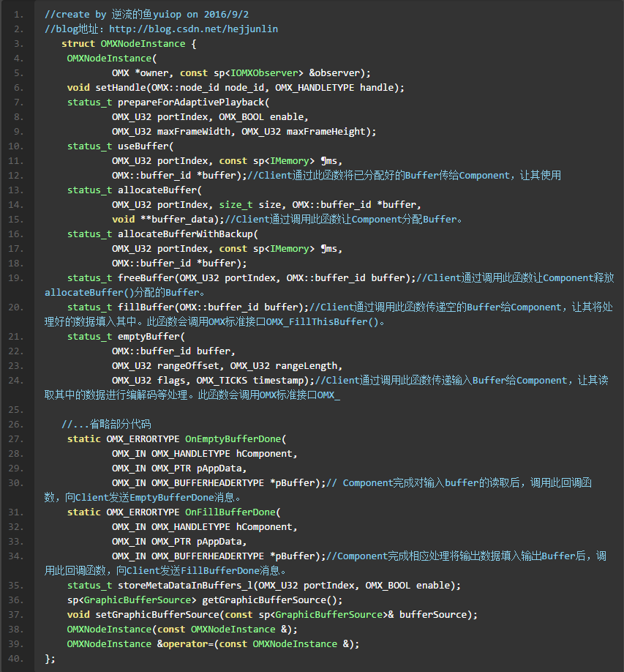Viewport: 624px width, 672px height.
Task: Click 'IMemory' type on line 11
Action: coord(290,161)
